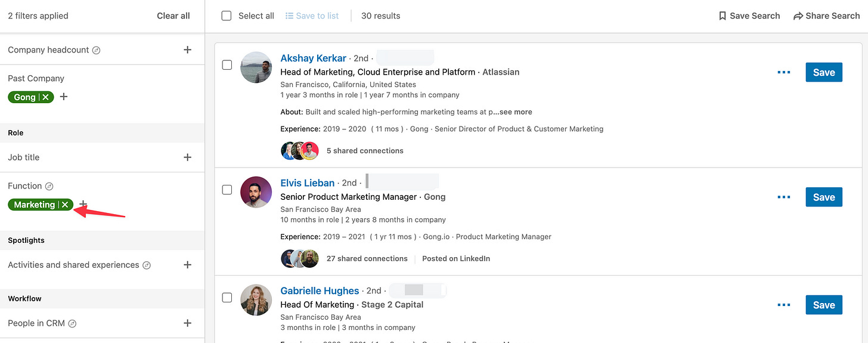Click Posted on LinkedIn for Elvis
This screenshot has height=343, width=868.
coord(456,259)
